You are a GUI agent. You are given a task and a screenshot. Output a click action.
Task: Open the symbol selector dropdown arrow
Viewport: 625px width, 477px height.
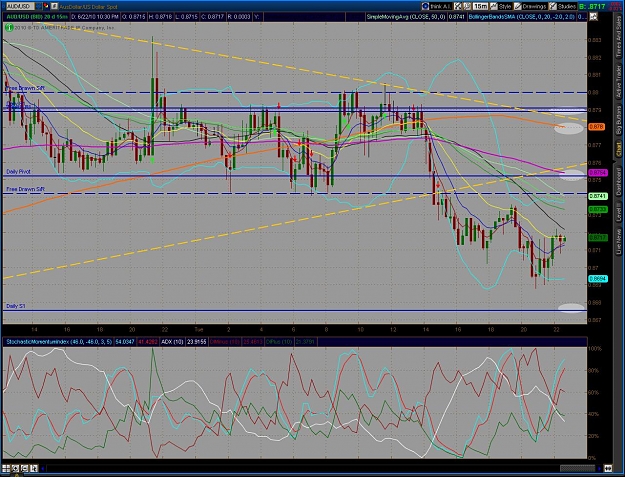point(38,6)
